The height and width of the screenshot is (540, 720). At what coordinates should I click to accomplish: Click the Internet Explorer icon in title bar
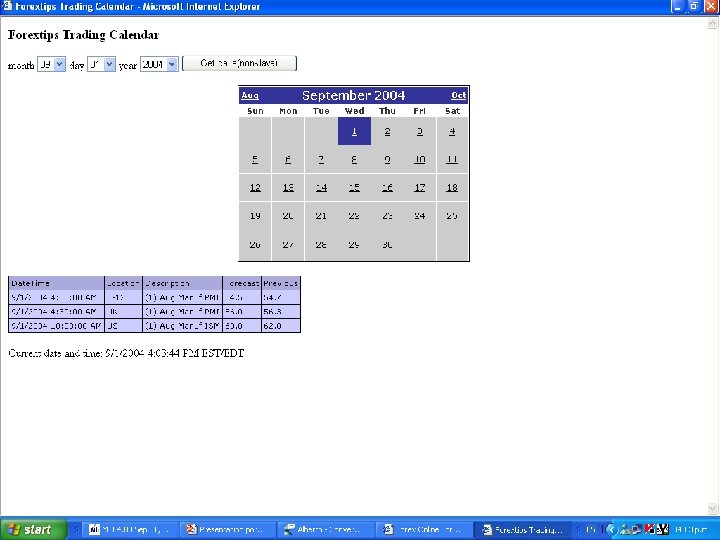coord(6,6)
